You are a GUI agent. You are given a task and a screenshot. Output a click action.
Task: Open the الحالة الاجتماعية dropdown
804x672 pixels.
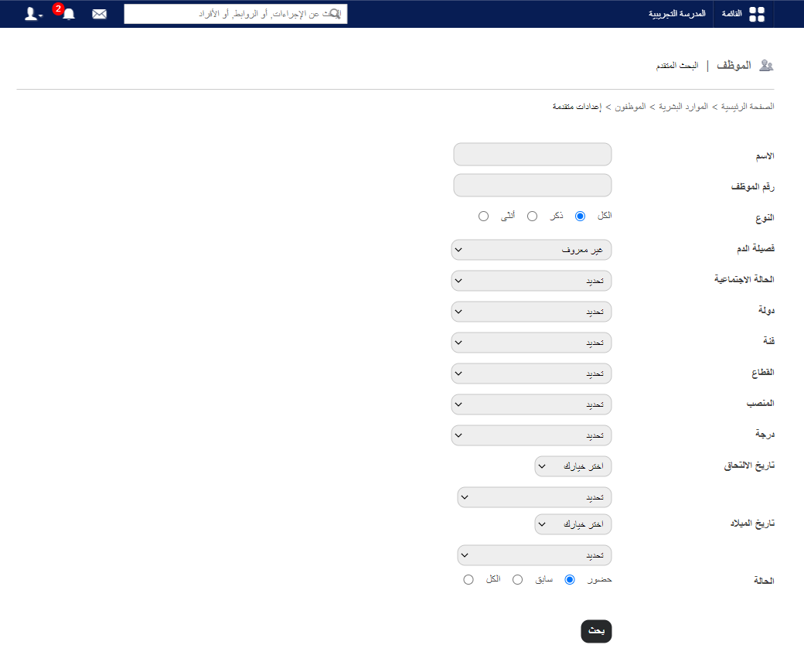click(x=531, y=281)
